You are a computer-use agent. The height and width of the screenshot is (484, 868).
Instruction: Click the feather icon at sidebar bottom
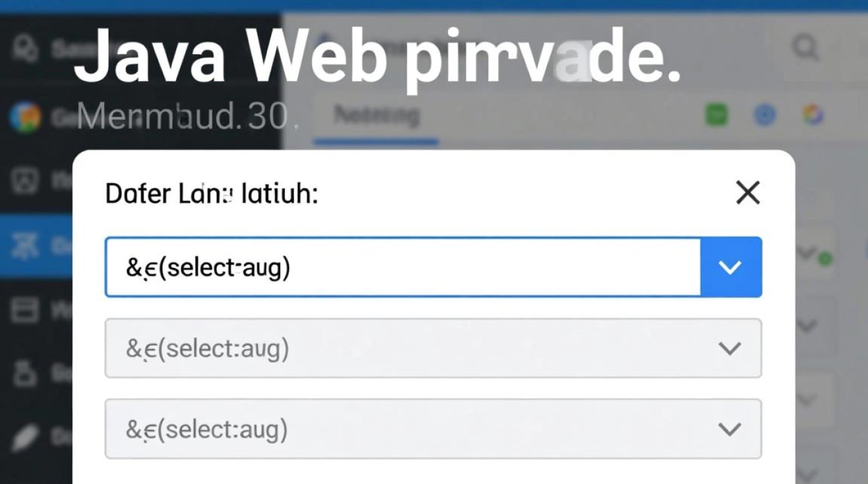25,436
